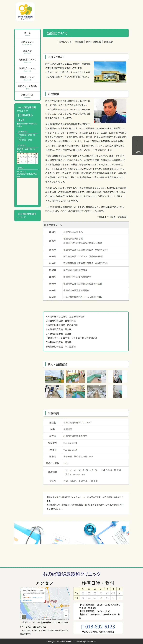Zoom in on the Google map

point(66,611)
